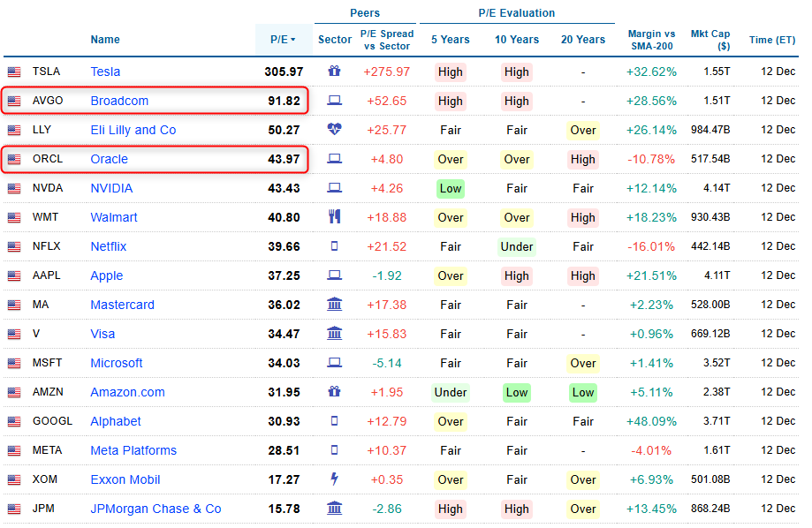Open the Oracle company link
The width and height of the screenshot is (812, 528).
109,159
